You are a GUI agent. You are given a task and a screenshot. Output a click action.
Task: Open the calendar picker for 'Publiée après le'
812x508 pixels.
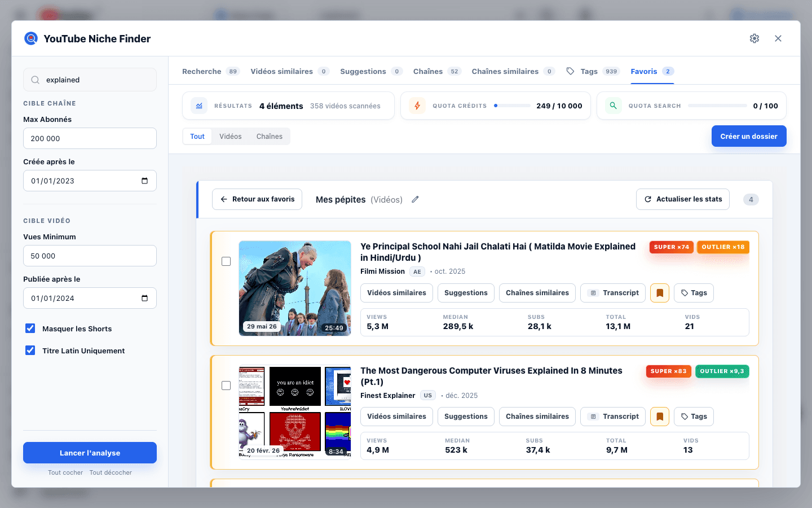[x=144, y=299]
